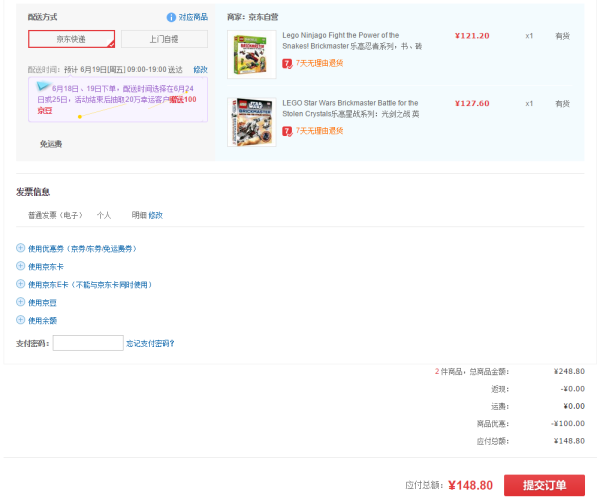This screenshot has width=600, height=501.
Task: Expand 使用余额 plus icon
Action: 20,320
